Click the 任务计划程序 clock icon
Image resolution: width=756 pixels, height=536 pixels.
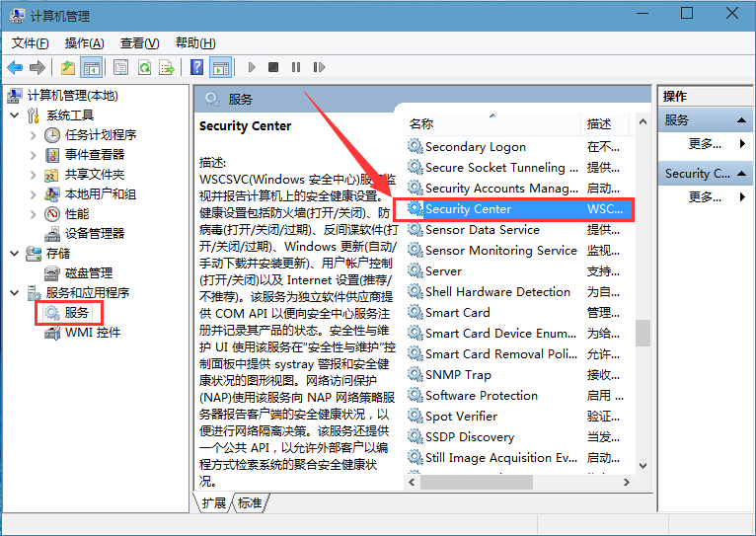click(x=52, y=135)
